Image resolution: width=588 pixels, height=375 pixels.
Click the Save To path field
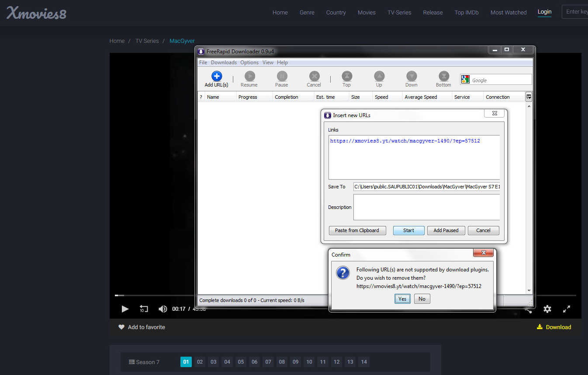coord(426,187)
